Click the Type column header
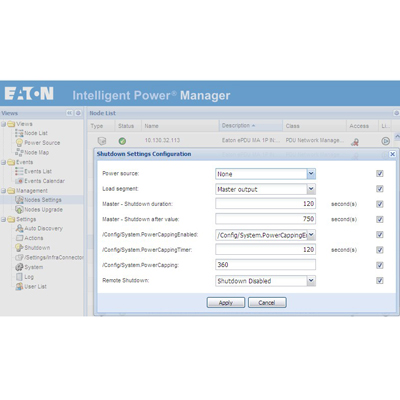 101,126
